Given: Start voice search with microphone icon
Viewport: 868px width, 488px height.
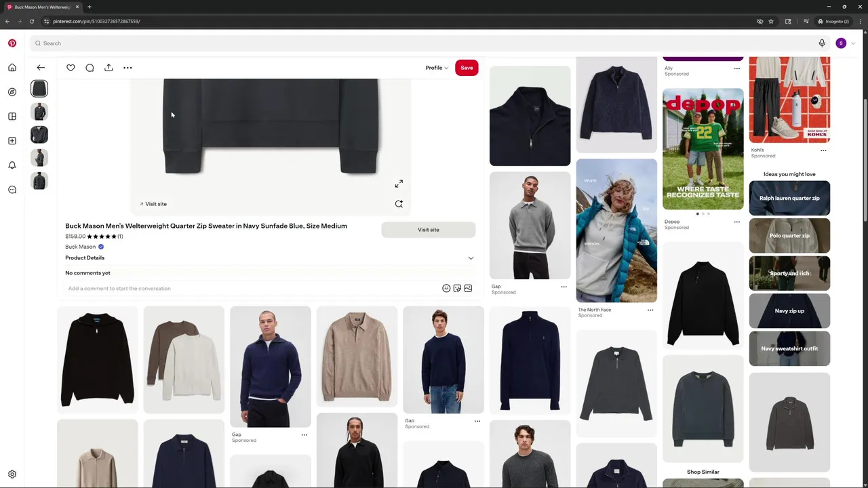Looking at the screenshot, I should coord(822,43).
